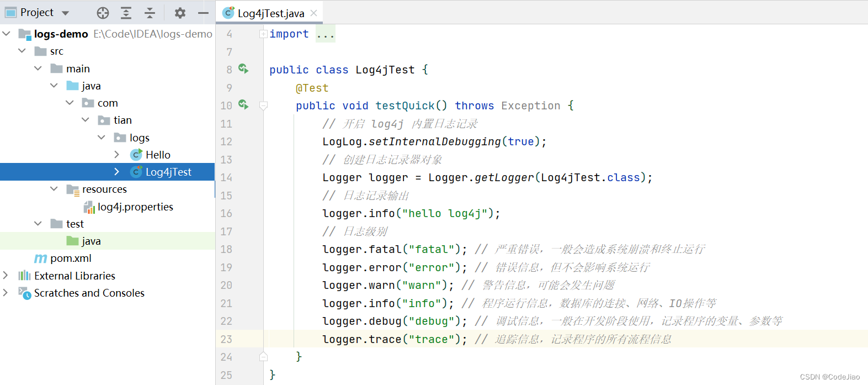The image size is (868, 385).
Task: Select the java folder under test
Action: pos(91,241)
